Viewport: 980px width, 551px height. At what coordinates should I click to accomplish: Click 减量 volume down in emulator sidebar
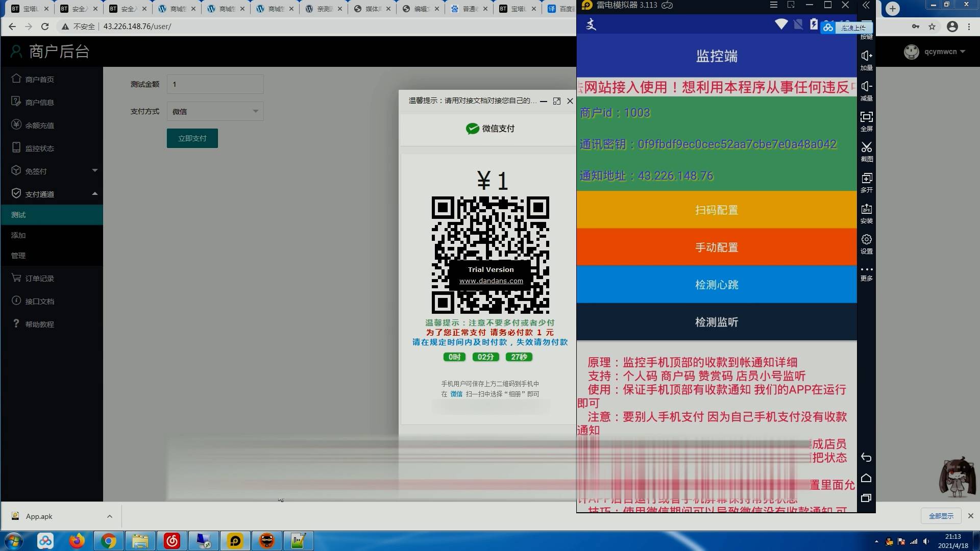pos(867,90)
